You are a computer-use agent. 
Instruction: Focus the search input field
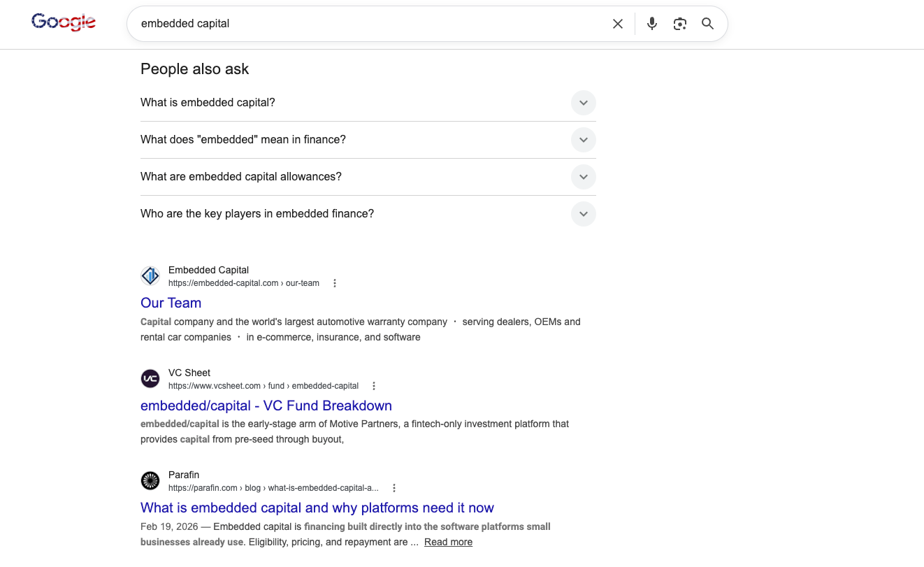click(370, 24)
